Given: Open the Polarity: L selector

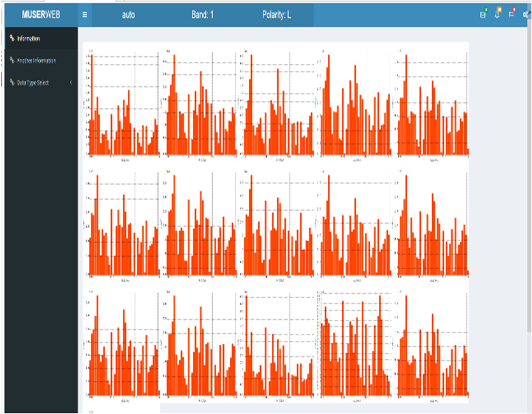Looking at the screenshot, I should (x=276, y=15).
